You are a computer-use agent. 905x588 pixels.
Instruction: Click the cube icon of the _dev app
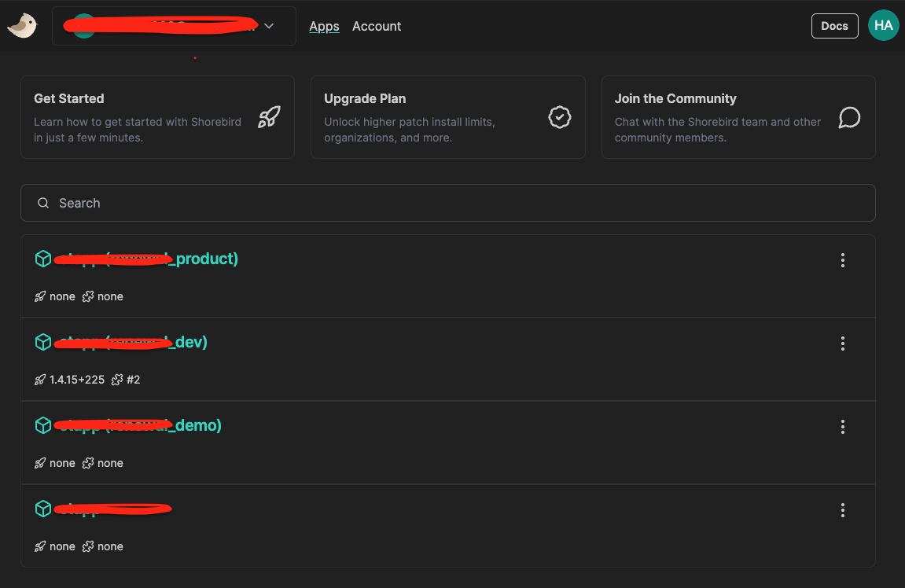(x=43, y=342)
